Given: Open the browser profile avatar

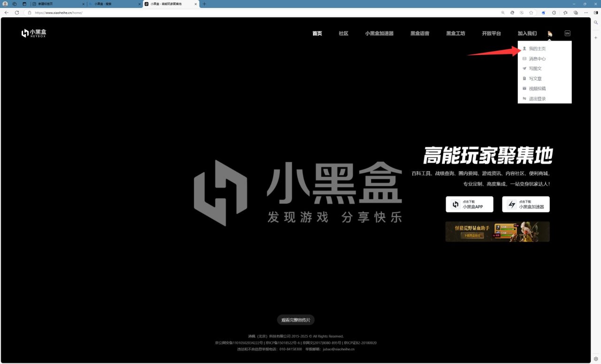Looking at the screenshot, I should click(5, 4).
